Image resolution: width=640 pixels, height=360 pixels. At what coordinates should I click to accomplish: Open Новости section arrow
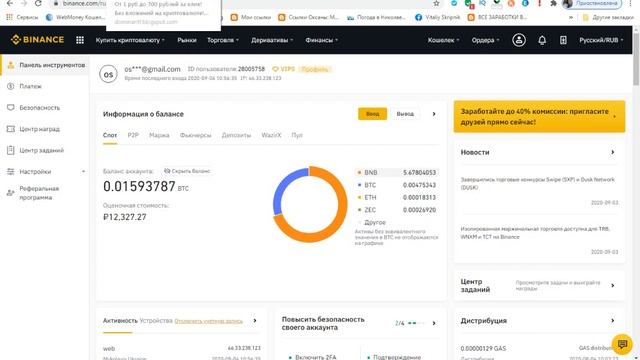(x=613, y=152)
